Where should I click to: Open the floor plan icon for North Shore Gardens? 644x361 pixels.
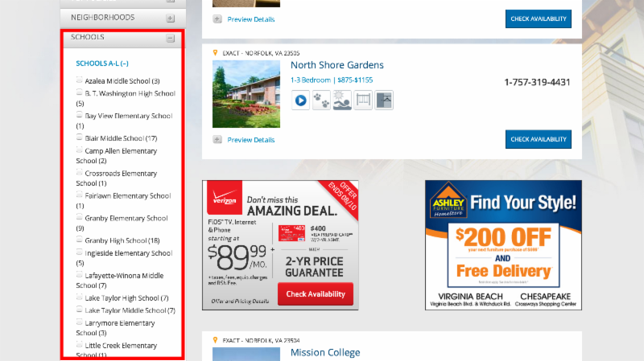click(384, 100)
